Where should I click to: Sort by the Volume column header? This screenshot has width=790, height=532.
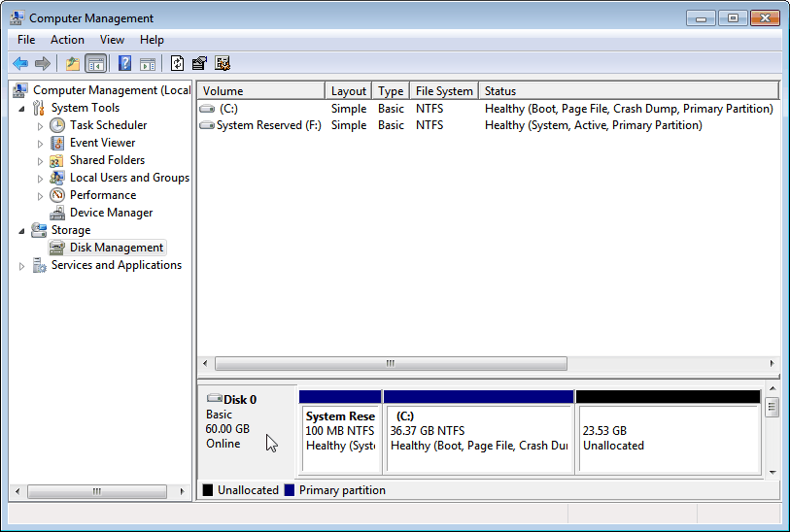click(x=261, y=91)
